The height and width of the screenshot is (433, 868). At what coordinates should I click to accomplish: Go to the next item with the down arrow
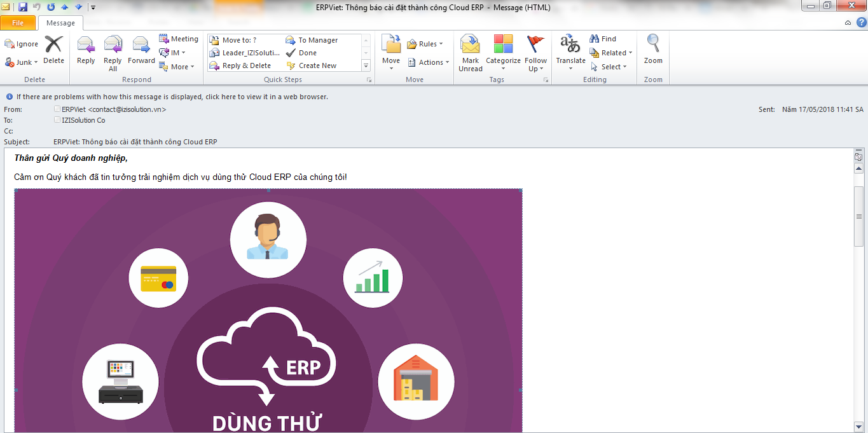pyautogui.click(x=78, y=7)
